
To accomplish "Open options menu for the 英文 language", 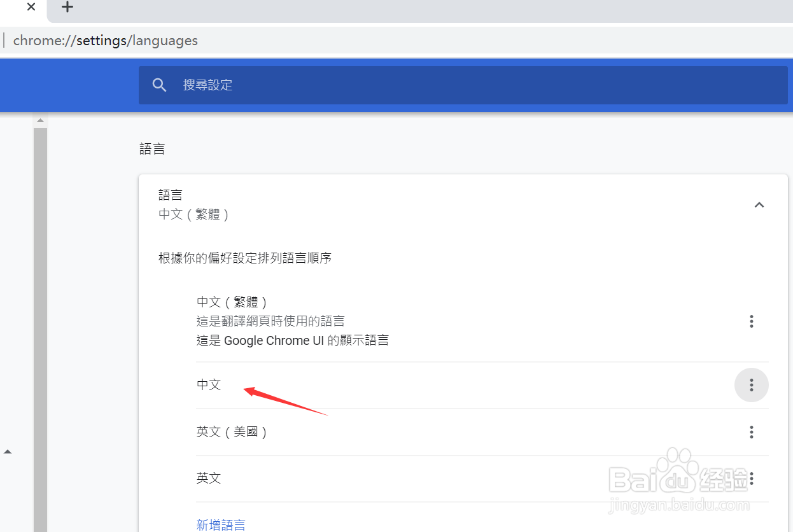I will click(752, 479).
